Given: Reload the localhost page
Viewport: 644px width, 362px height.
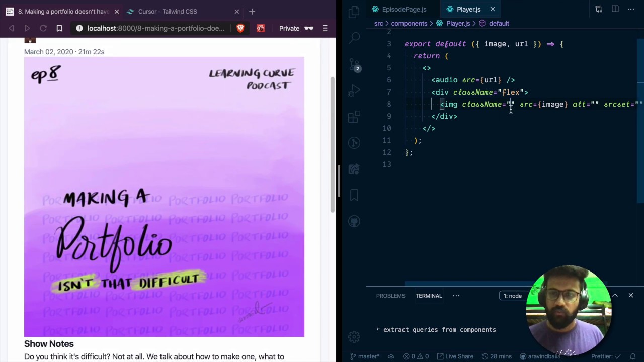Looking at the screenshot, I should (43, 28).
